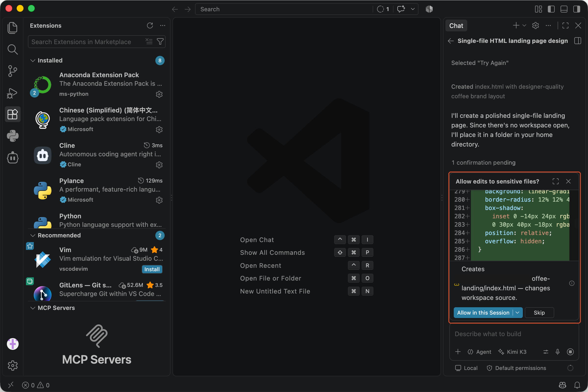The image size is (588, 392).
Task: Go forward in navigation history
Action: click(x=187, y=9)
